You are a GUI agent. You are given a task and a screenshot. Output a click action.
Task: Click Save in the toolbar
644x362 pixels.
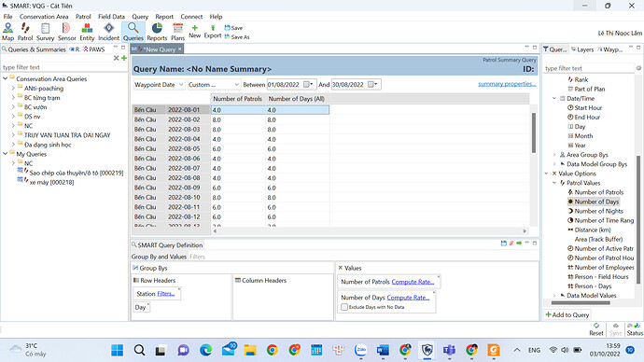(x=233, y=28)
